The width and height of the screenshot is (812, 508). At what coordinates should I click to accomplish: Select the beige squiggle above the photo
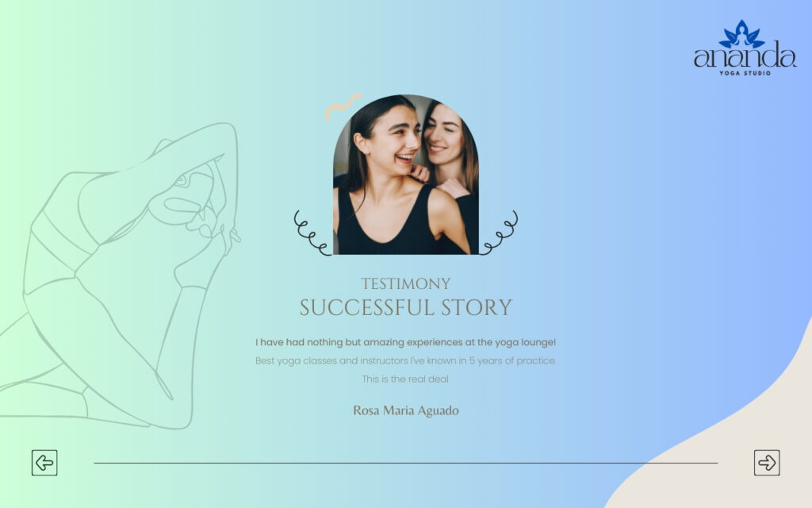tap(343, 106)
